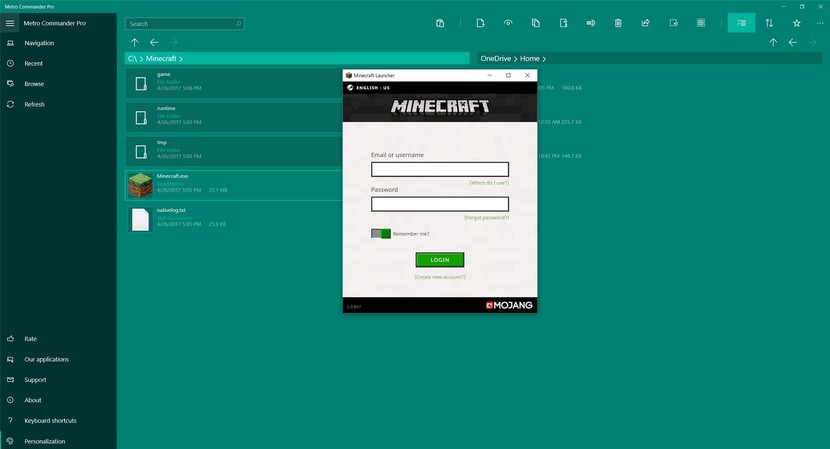Open Support in the sidebar
The image size is (830, 449).
(58, 380)
